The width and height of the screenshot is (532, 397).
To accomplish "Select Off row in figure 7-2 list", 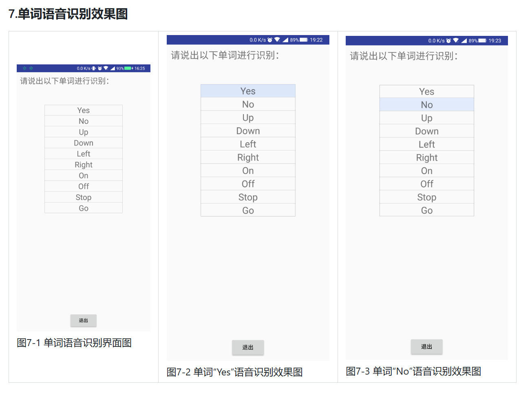I will coord(248,184).
